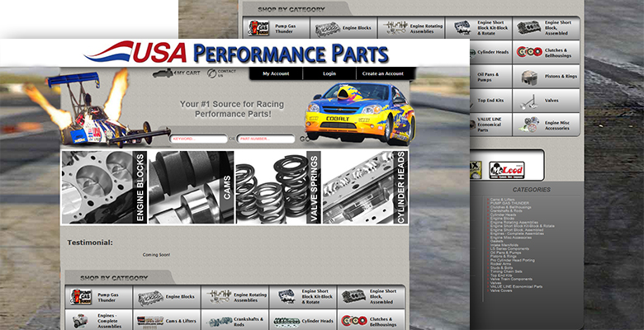Open the My Cart car icon
This screenshot has height=330, width=644.
[x=163, y=73]
